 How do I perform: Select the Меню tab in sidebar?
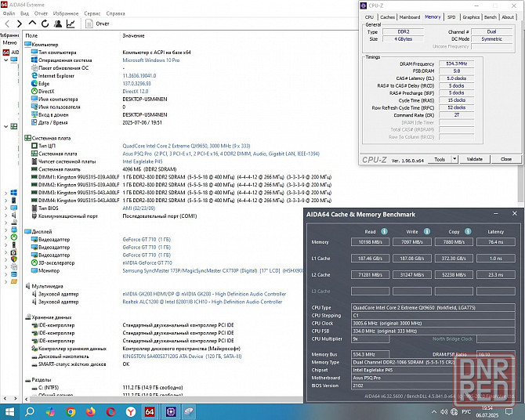pyautogui.click(x=9, y=42)
